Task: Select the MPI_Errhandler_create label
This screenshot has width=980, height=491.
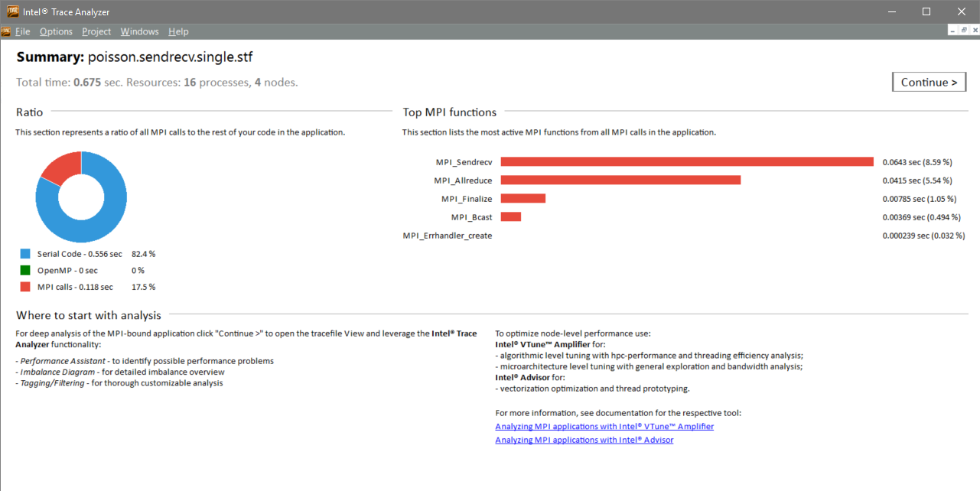Action: coord(448,236)
